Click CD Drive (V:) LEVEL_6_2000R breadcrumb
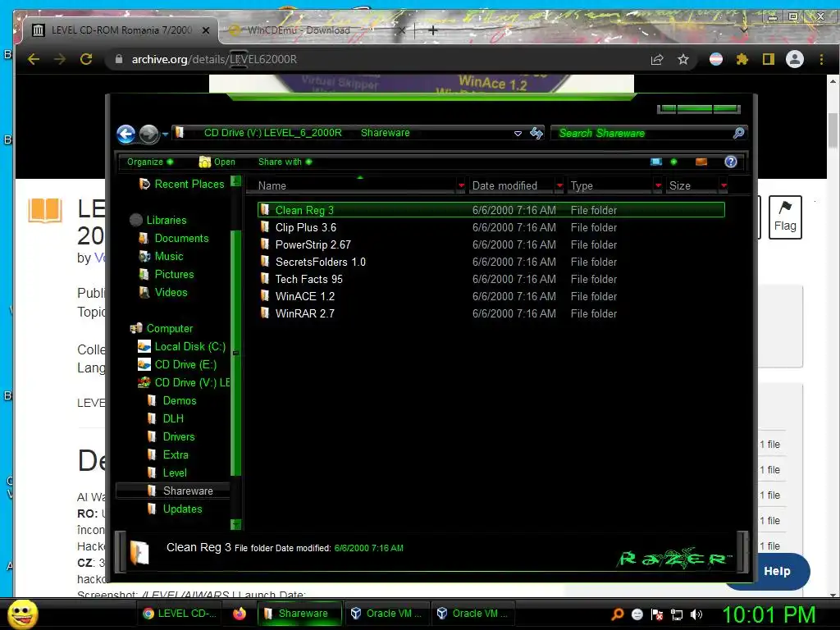Image resolution: width=840 pixels, height=630 pixels. pos(272,133)
